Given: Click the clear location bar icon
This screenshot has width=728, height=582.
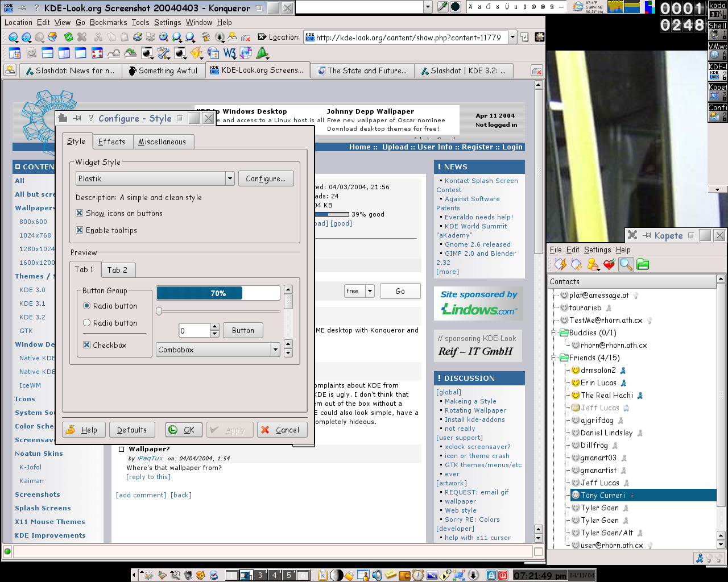Looking at the screenshot, I should click(x=262, y=37).
